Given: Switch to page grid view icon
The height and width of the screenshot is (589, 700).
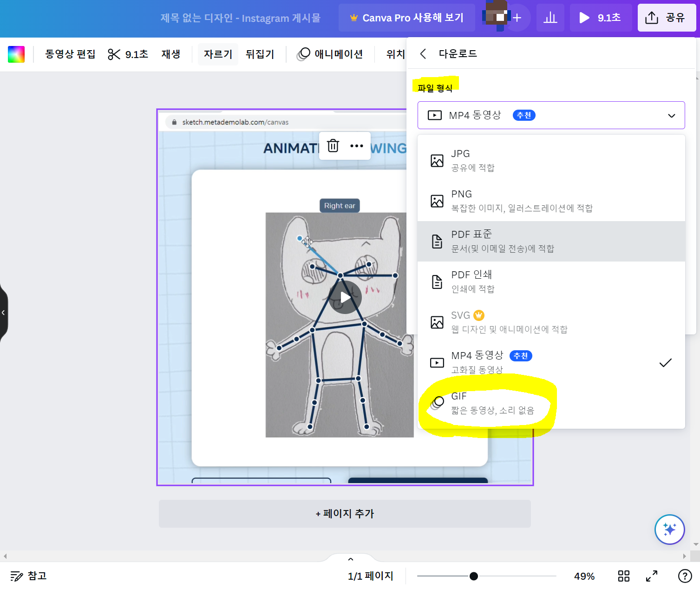Looking at the screenshot, I should tap(623, 576).
